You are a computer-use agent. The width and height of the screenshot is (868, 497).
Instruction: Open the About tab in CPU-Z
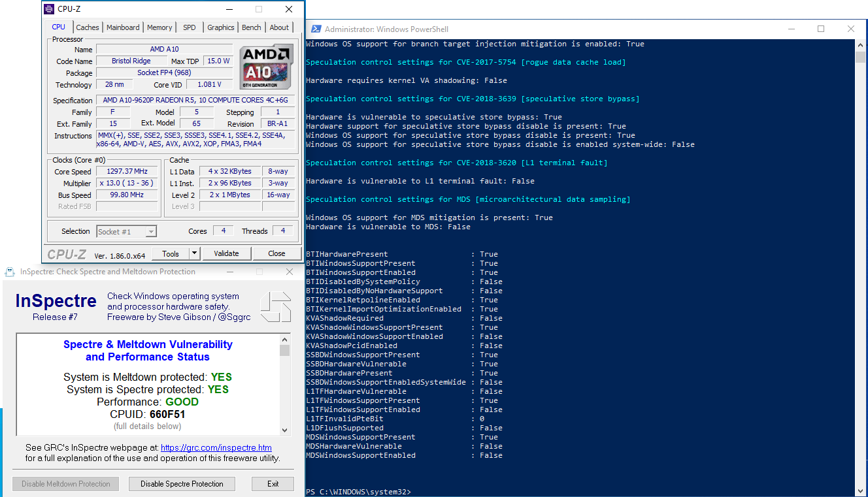[279, 27]
